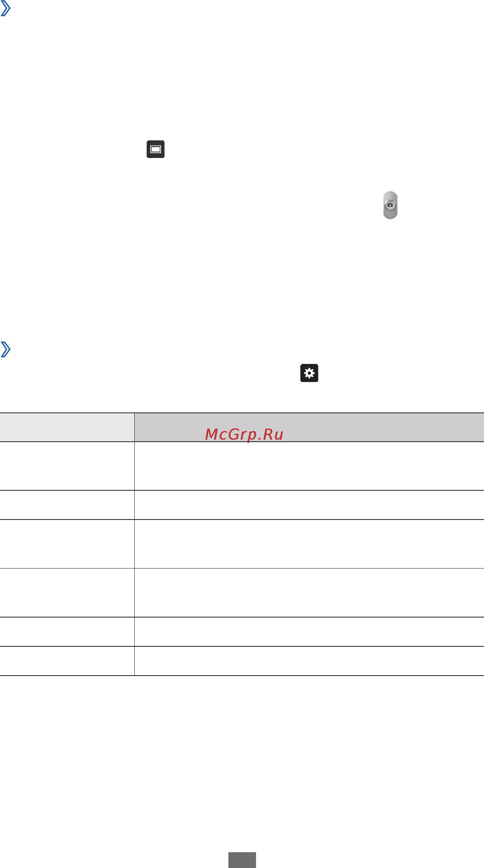Click the last table row's wide right cell

coord(309,661)
